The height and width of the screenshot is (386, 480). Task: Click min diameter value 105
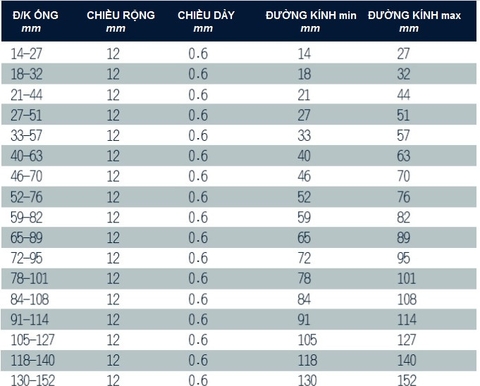click(x=307, y=340)
